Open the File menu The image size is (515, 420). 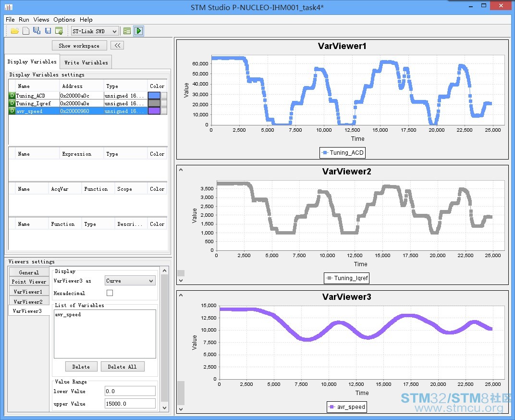[10, 19]
